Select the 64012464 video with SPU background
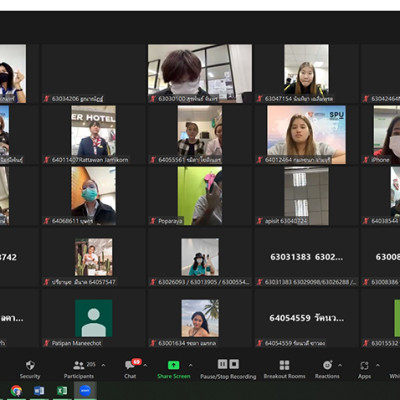Screen dimensions: 400x400 tap(306, 135)
